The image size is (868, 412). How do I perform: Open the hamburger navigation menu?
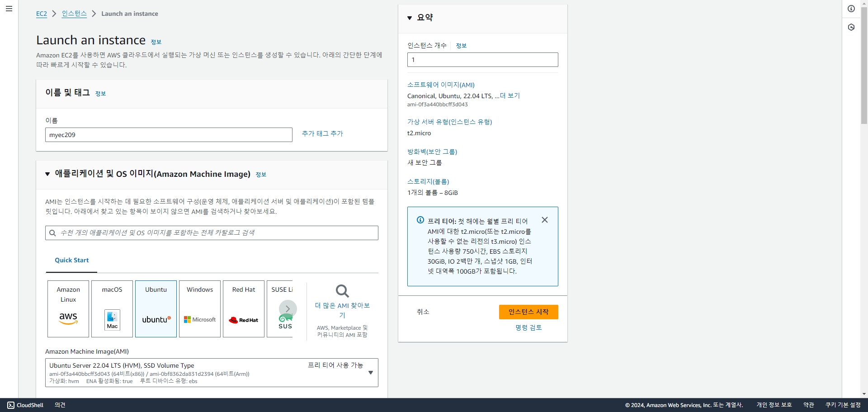(9, 9)
